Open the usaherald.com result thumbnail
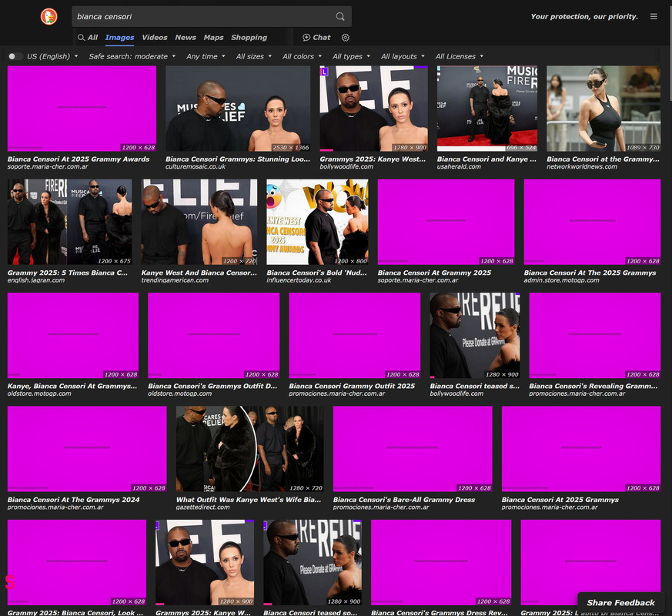 coord(486,109)
